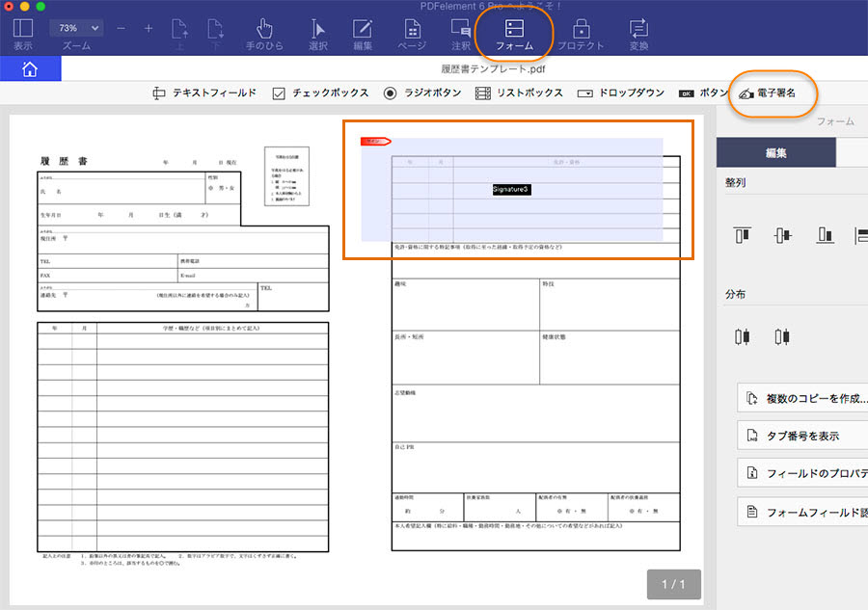
Task: Distribute fields with second 分布 icon
Action: [x=782, y=336]
